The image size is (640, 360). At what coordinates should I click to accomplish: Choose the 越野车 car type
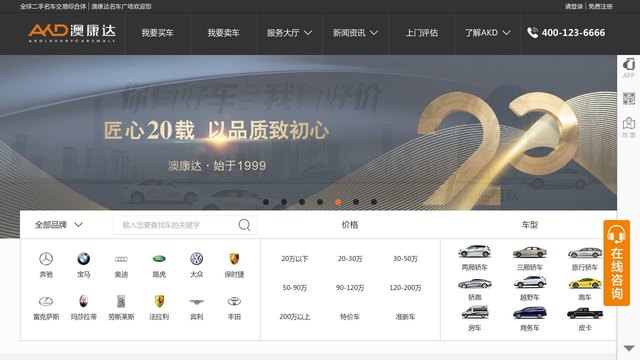coord(530,289)
